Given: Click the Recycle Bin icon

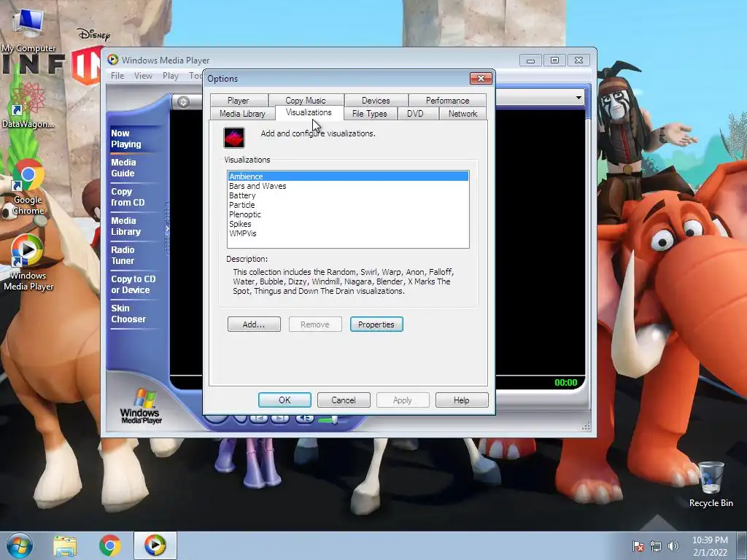Looking at the screenshot, I should [711, 484].
